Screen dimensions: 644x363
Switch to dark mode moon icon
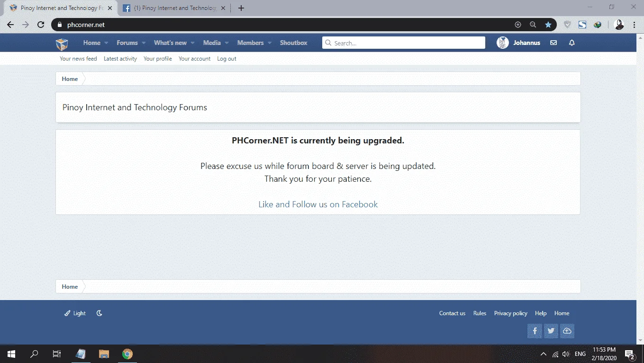click(99, 313)
